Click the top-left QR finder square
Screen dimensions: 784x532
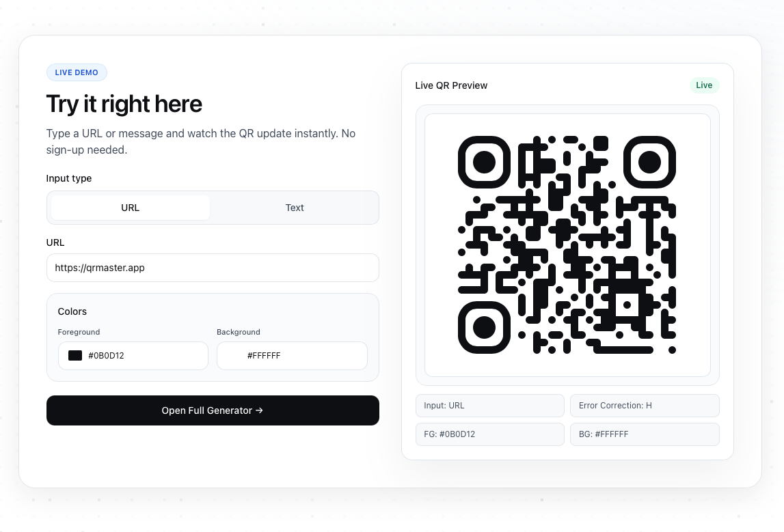484,162
